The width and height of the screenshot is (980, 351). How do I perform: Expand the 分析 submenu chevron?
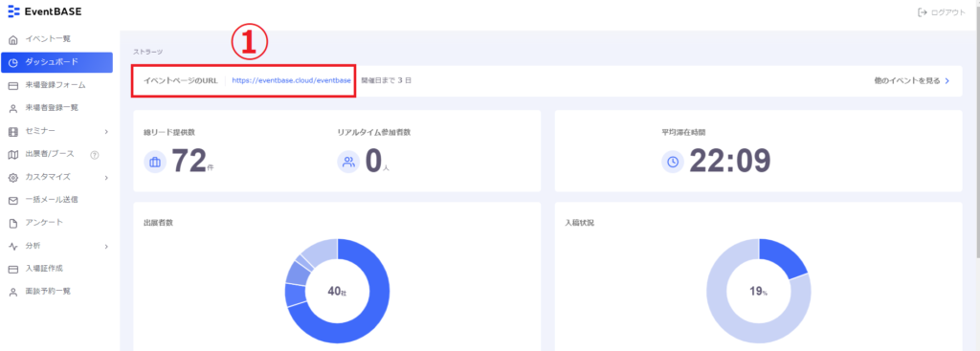click(x=106, y=246)
